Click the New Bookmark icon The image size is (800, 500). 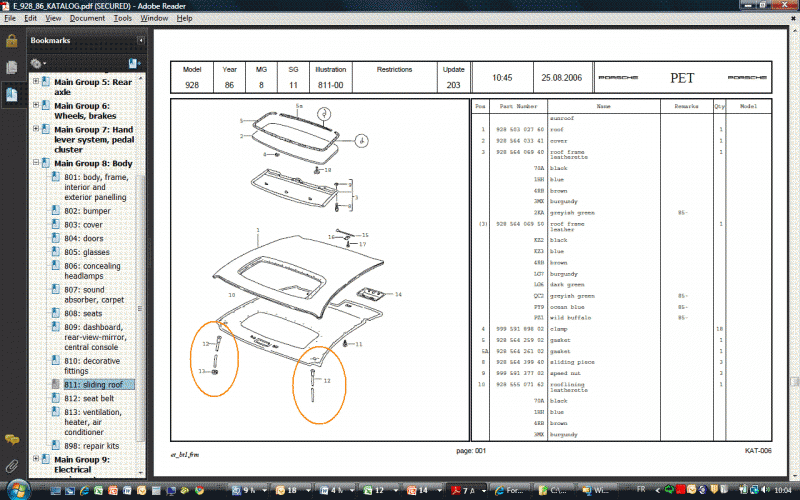[x=134, y=63]
